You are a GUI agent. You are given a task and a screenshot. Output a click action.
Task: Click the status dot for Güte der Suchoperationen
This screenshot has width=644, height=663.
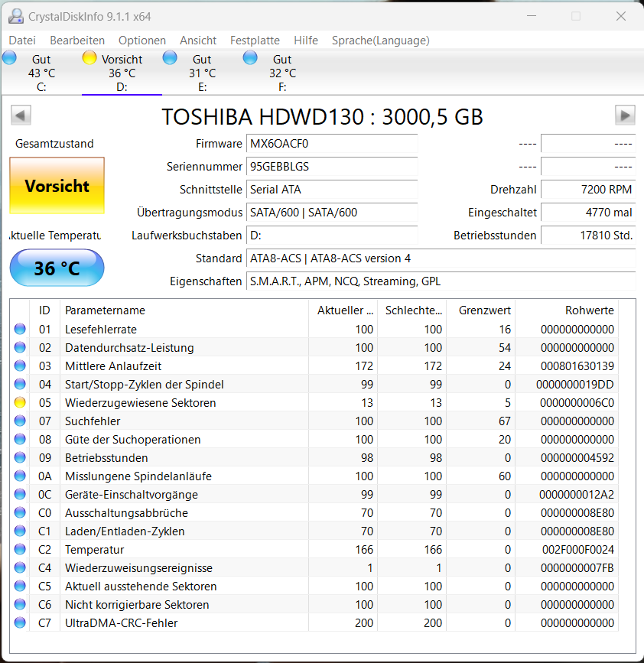[x=20, y=439]
